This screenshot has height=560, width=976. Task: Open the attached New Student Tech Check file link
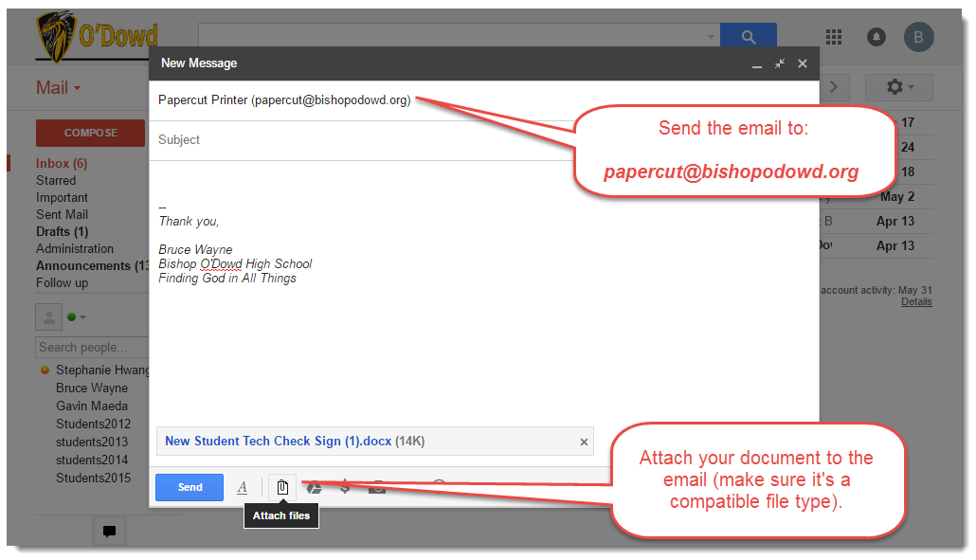(x=278, y=441)
